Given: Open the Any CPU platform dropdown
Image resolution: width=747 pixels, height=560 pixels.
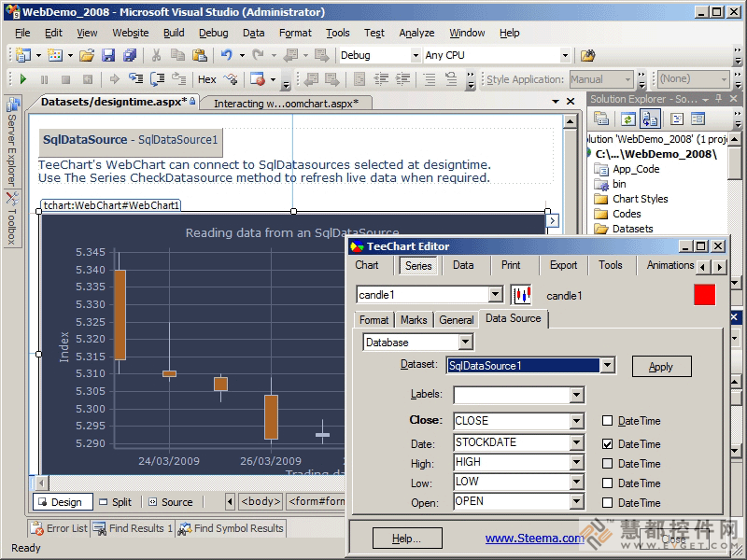Looking at the screenshot, I should 565,56.
